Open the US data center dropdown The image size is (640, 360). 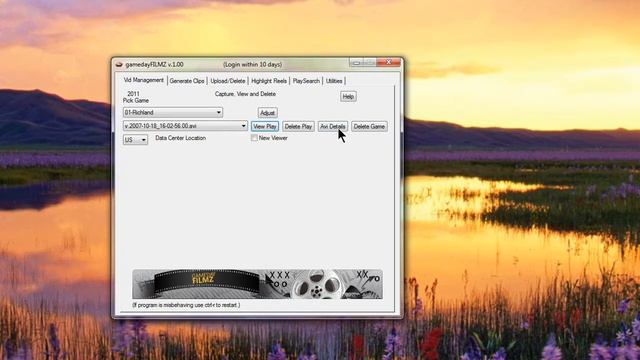click(x=135, y=140)
